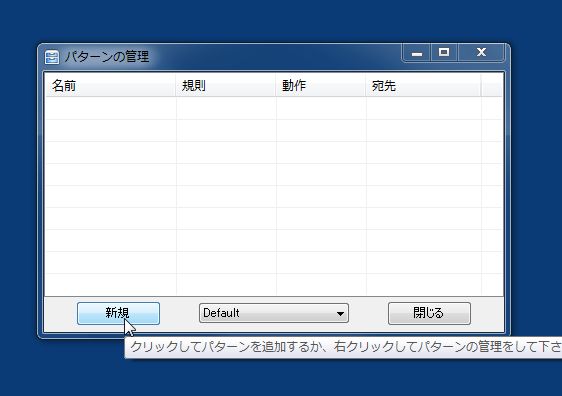This screenshot has width=562, height=396.
Task: Sort by the 規則 column header
Action: (x=225, y=85)
